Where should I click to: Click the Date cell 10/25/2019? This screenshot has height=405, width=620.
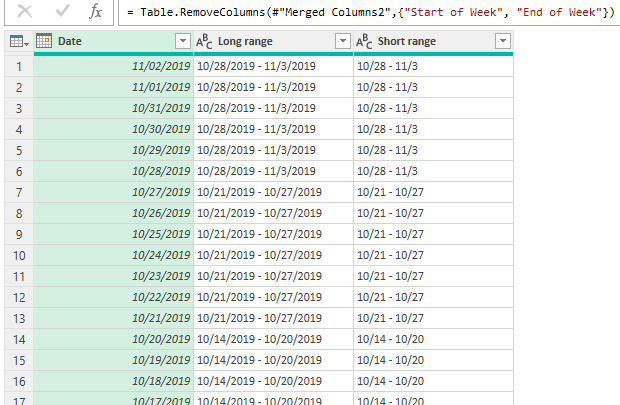[113, 234]
